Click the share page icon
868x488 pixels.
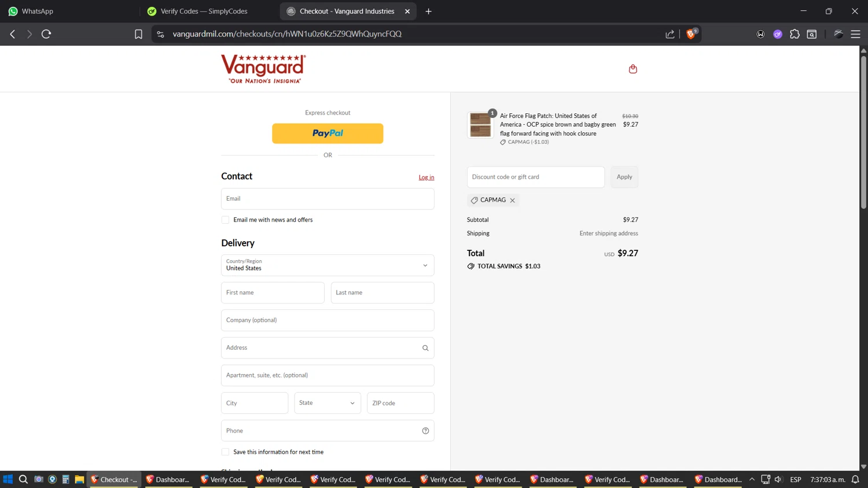[670, 34]
